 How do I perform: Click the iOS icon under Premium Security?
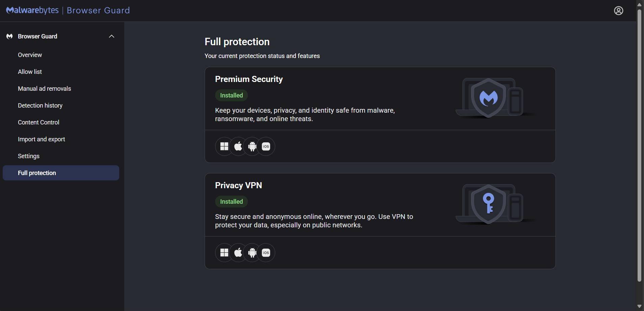coord(266,146)
